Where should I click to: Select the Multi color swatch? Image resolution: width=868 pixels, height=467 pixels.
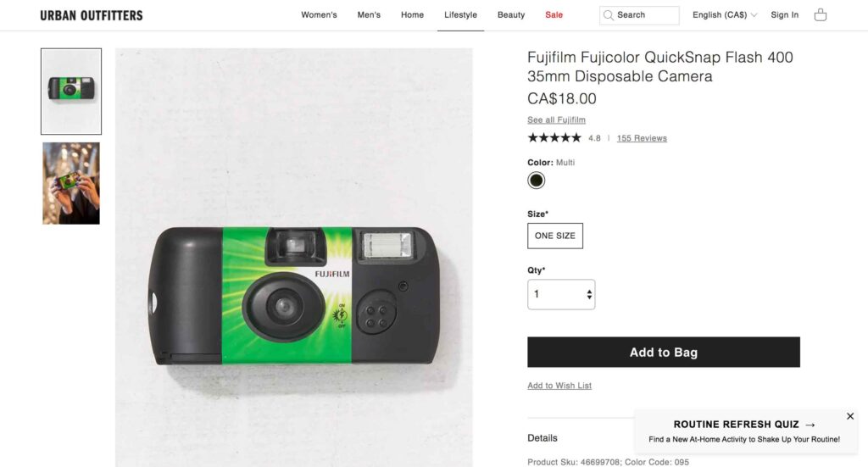(x=537, y=180)
